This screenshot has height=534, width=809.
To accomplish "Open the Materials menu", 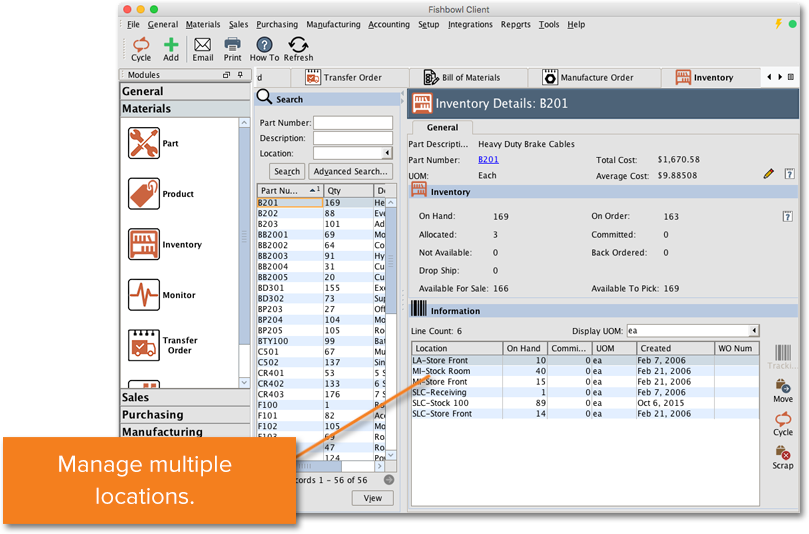I will coord(203,24).
